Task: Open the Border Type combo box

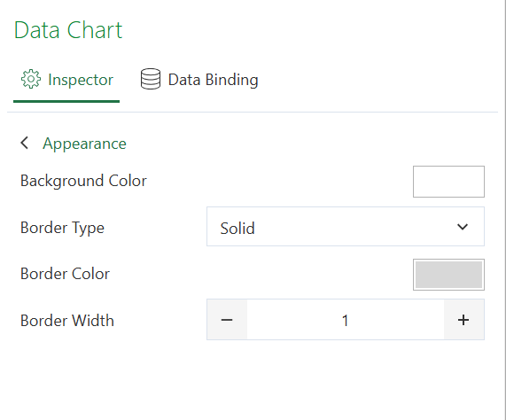Action: coord(346,227)
